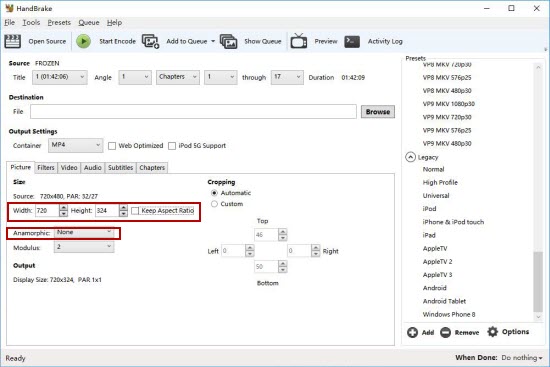Open the Chapters mode dropdown

point(177,77)
